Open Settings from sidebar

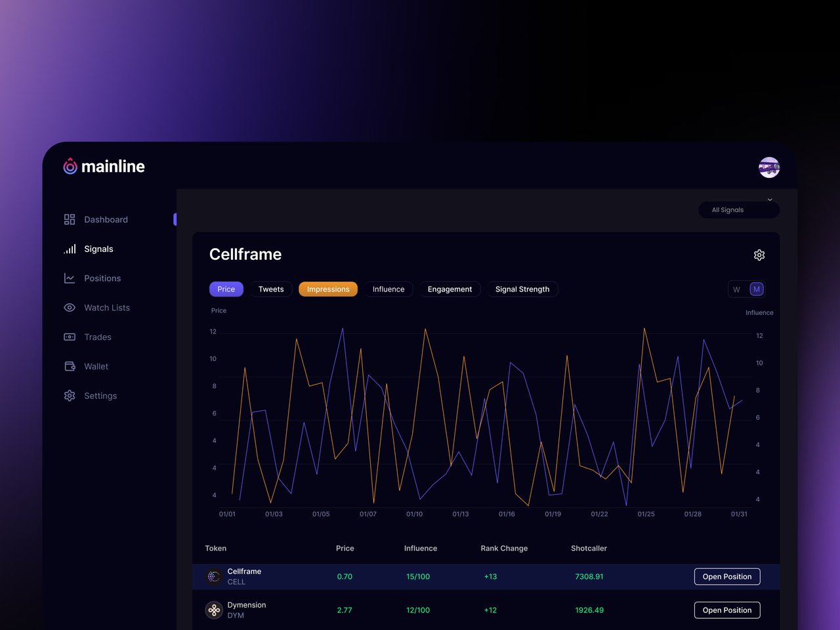coord(100,396)
